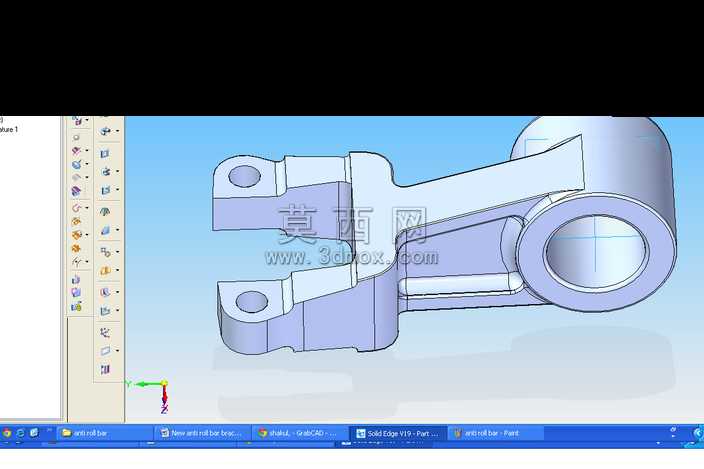
Task: Select the blue tilted plane surface icon
Action: pos(105,230)
